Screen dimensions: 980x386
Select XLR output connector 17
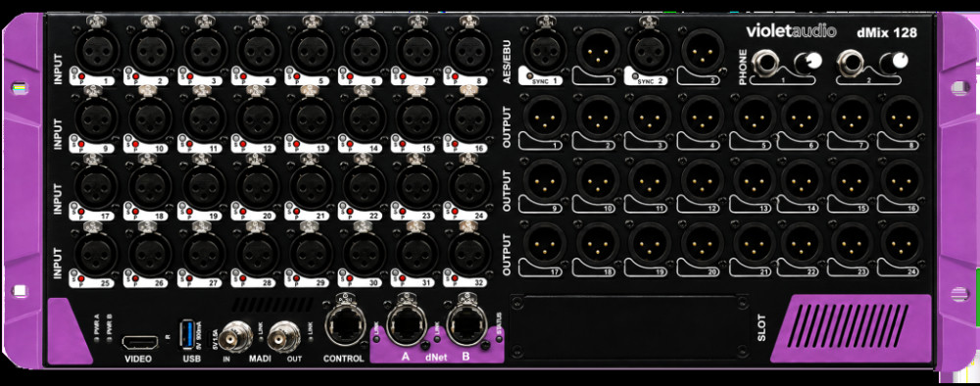click(544, 244)
